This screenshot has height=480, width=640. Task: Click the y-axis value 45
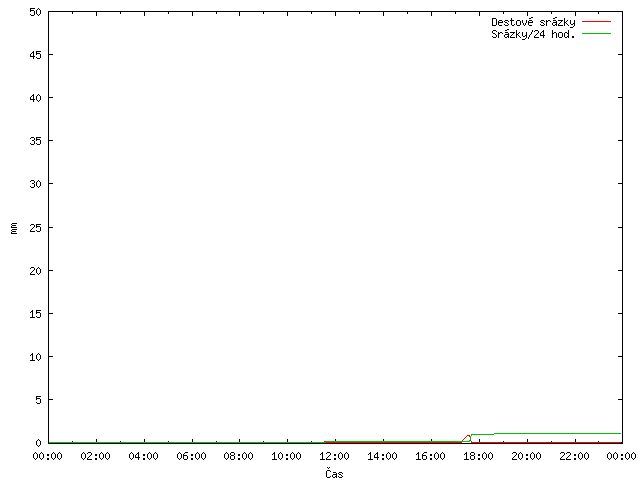[x=36, y=55]
